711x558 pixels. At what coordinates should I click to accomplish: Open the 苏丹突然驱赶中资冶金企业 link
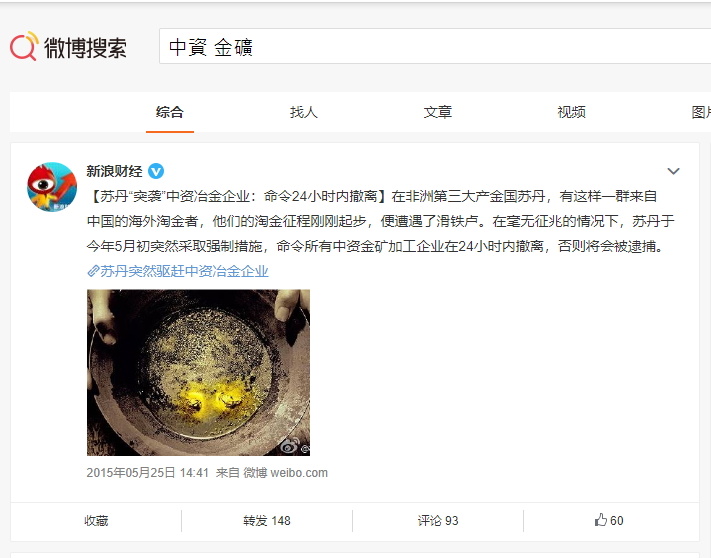pos(184,271)
